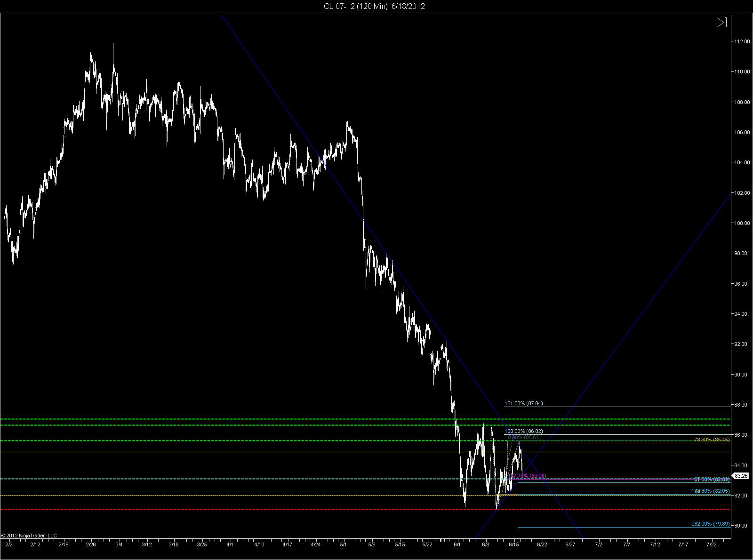Click the 2/26 date axis label

click(x=91, y=544)
